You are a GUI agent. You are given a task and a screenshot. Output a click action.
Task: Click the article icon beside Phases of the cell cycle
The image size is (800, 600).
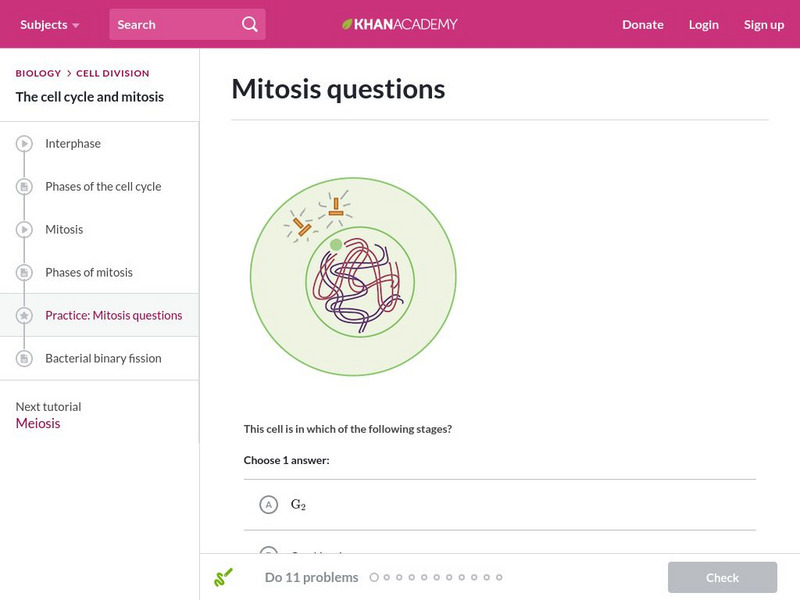(x=25, y=187)
